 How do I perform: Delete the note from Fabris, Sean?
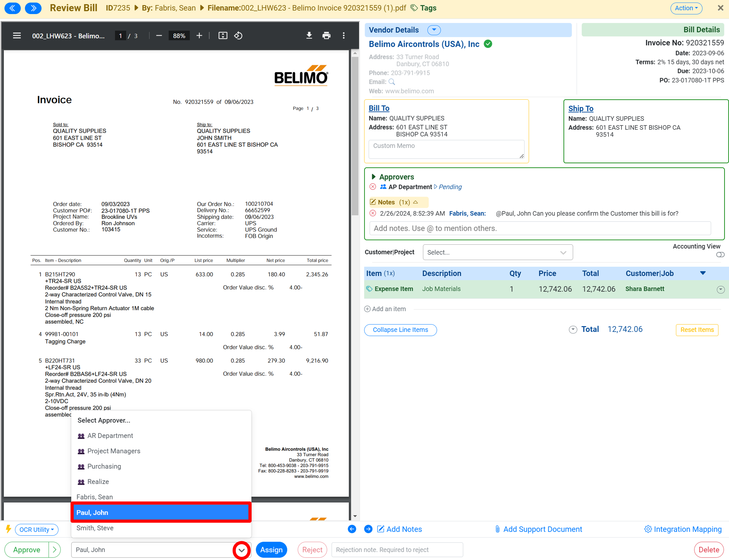click(373, 213)
